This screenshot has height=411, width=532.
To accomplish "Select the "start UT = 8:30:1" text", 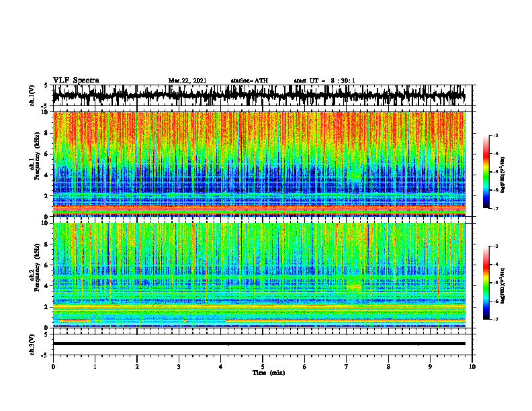I will tap(324, 81).
